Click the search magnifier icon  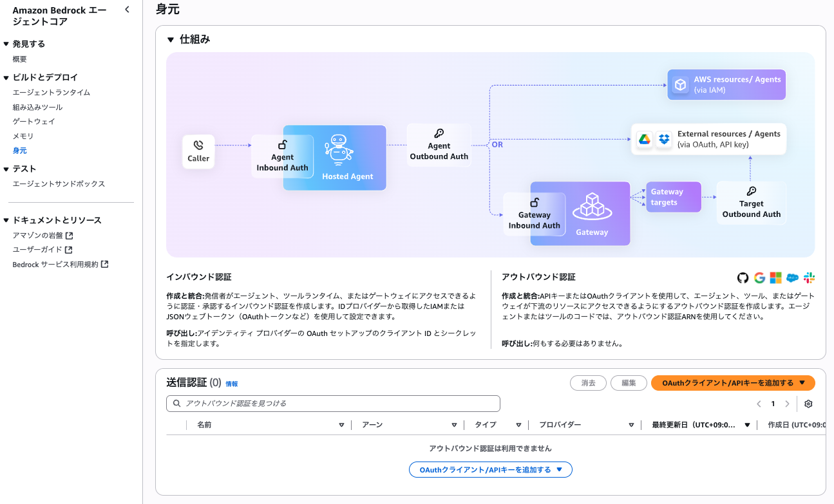tap(177, 404)
